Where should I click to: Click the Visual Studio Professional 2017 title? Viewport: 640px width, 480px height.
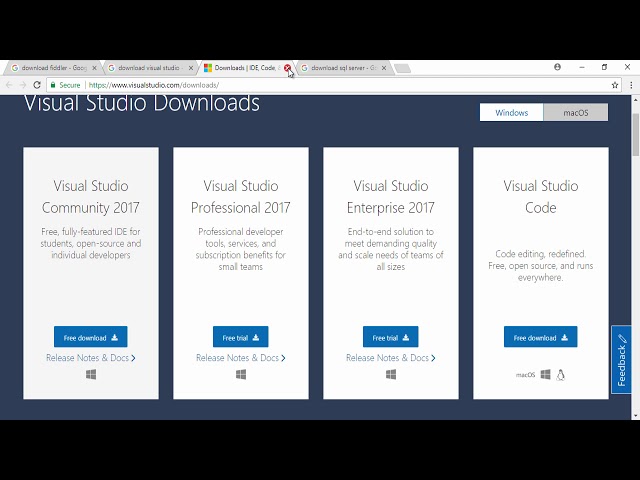click(241, 197)
